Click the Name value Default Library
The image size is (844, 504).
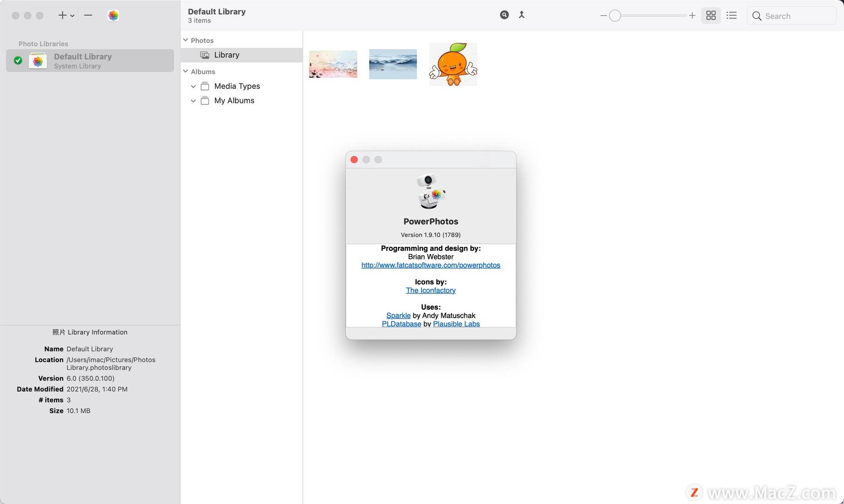click(x=90, y=349)
